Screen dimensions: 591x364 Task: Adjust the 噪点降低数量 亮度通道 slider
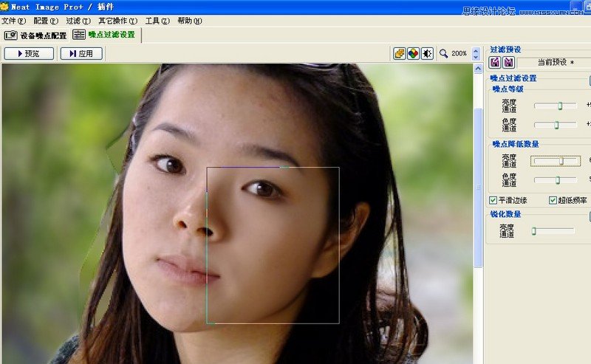(561, 161)
